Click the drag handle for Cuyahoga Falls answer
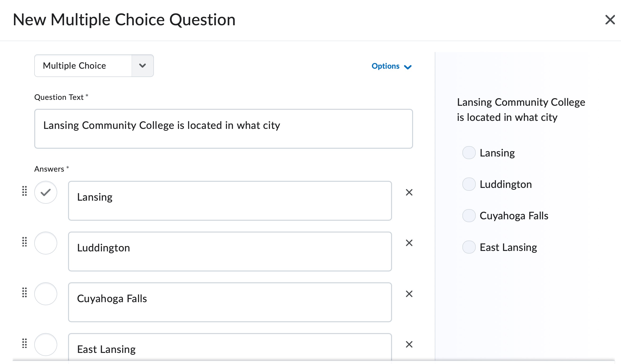 click(x=24, y=292)
